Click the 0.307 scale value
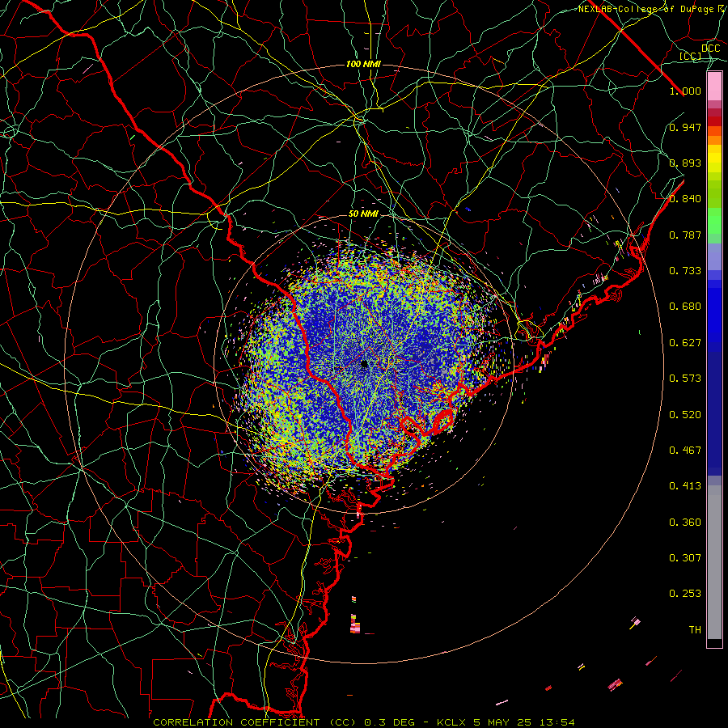Image resolution: width=728 pixels, height=728 pixels. click(x=685, y=558)
